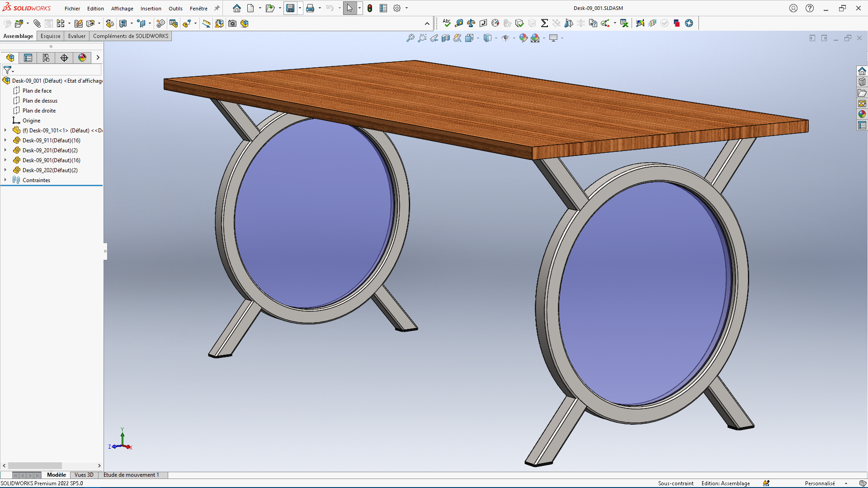Open the Insertion menu
Image resolution: width=868 pixels, height=488 pixels.
tap(151, 8)
